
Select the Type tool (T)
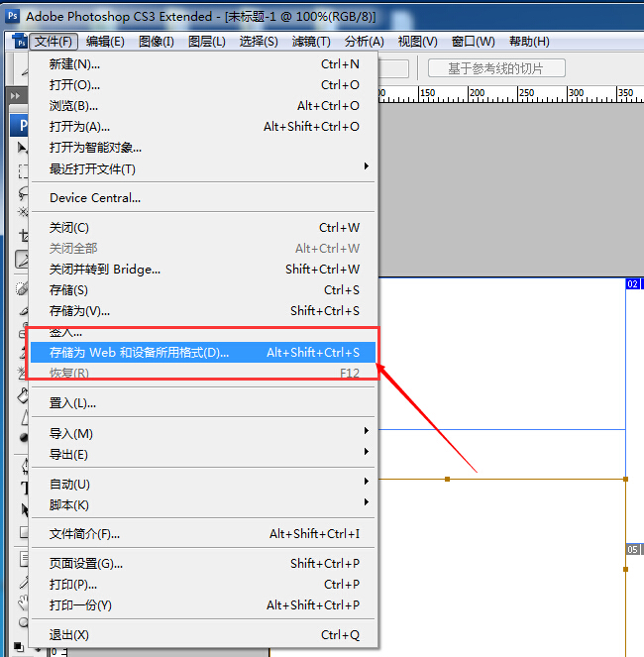(25, 488)
